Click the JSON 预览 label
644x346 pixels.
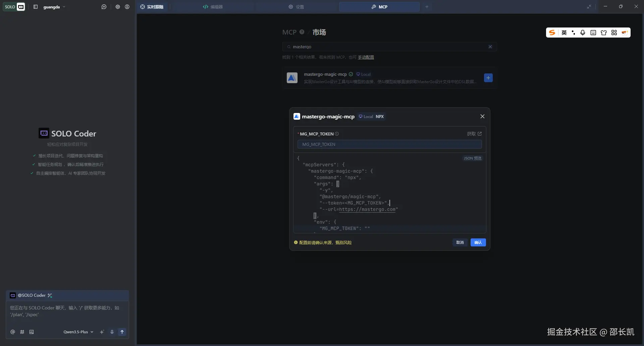[x=473, y=158]
